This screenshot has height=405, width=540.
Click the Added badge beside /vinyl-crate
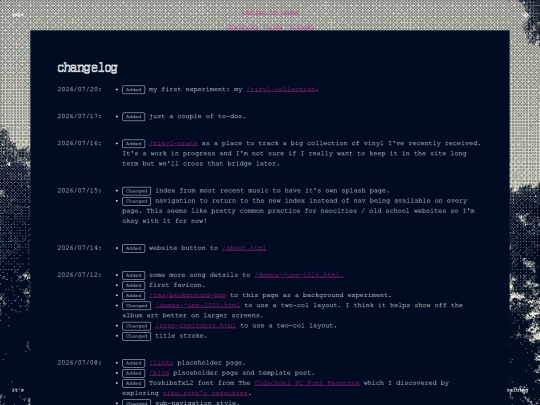click(x=134, y=144)
